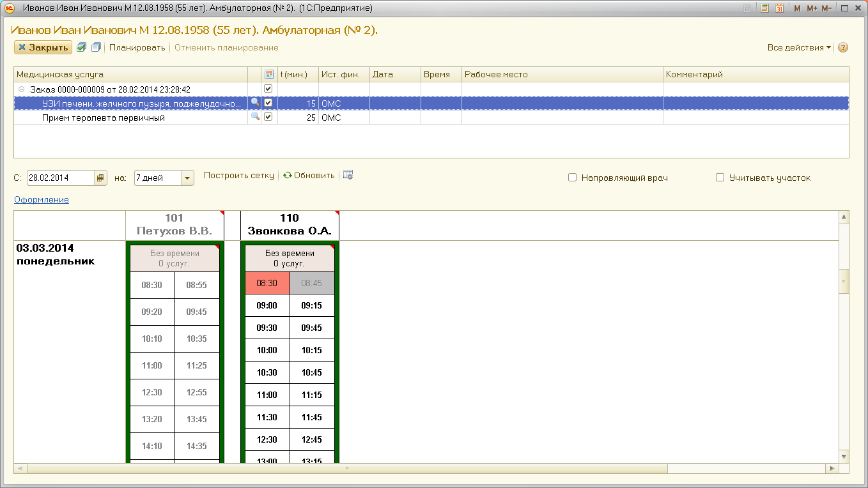Click the 15 minutes cell in УЗИ row
Image resolution: width=868 pixels, height=488 pixels.
pos(298,103)
